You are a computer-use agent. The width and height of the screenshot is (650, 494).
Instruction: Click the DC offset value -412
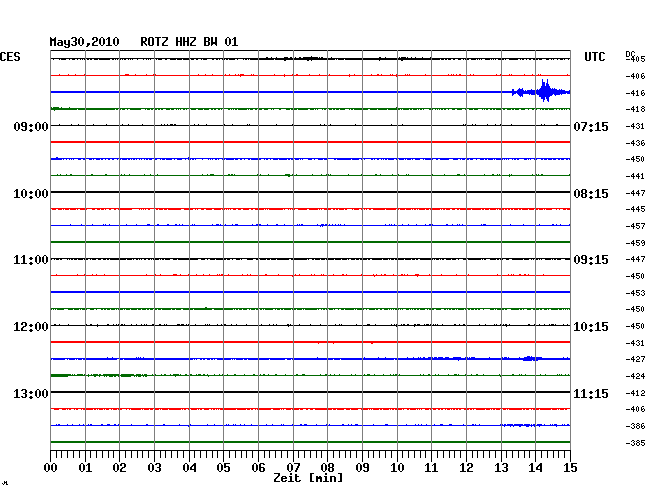tap(635, 393)
